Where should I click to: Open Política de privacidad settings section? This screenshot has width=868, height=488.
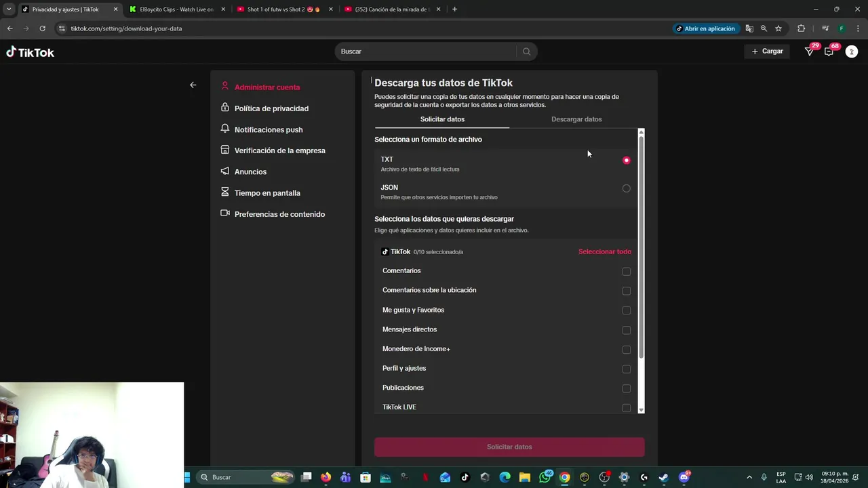point(271,108)
